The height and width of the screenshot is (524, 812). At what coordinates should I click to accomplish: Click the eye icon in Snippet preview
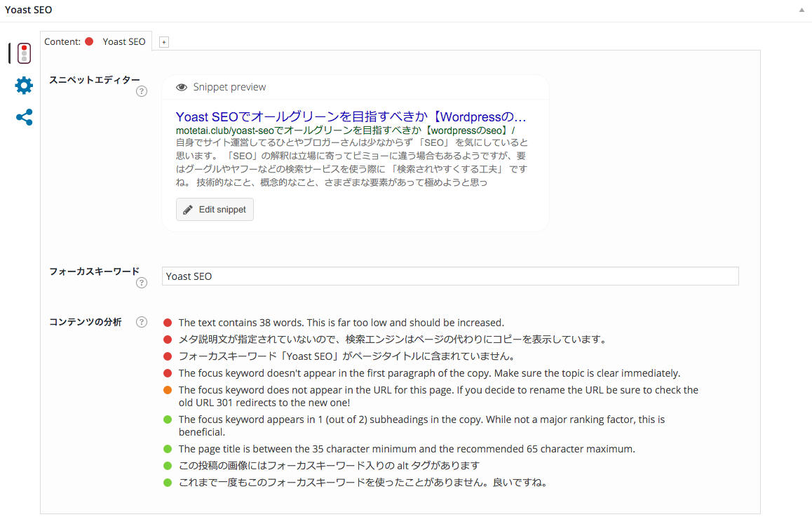click(182, 87)
